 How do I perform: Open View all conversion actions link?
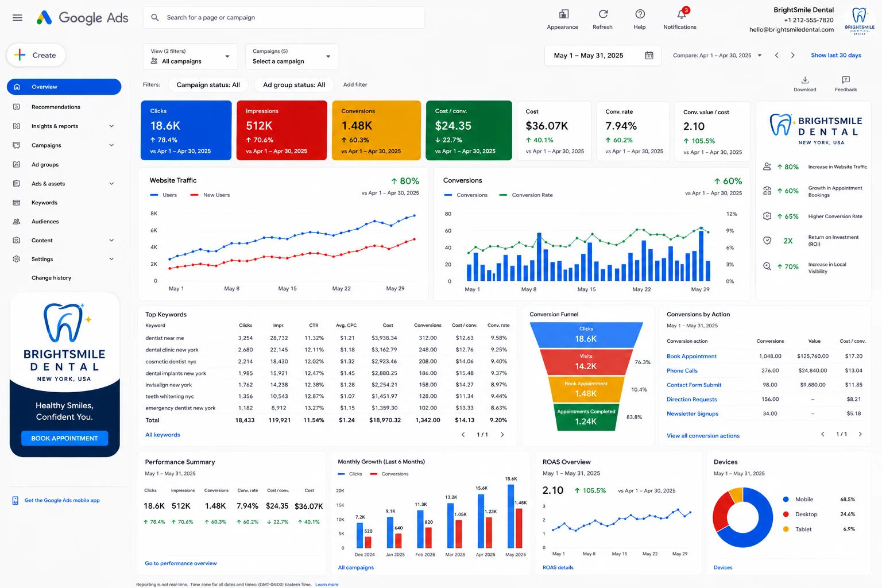703,436
